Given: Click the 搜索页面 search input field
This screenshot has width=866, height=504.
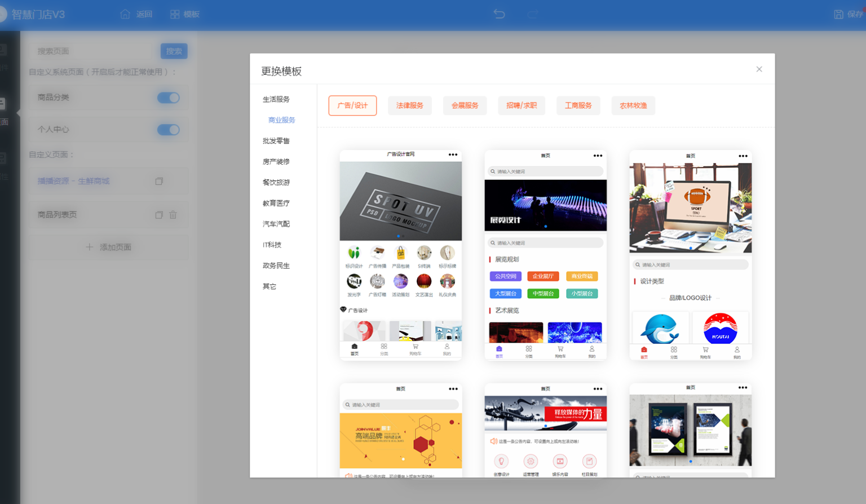Looking at the screenshot, I should pyautogui.click(x=90, y=51).
